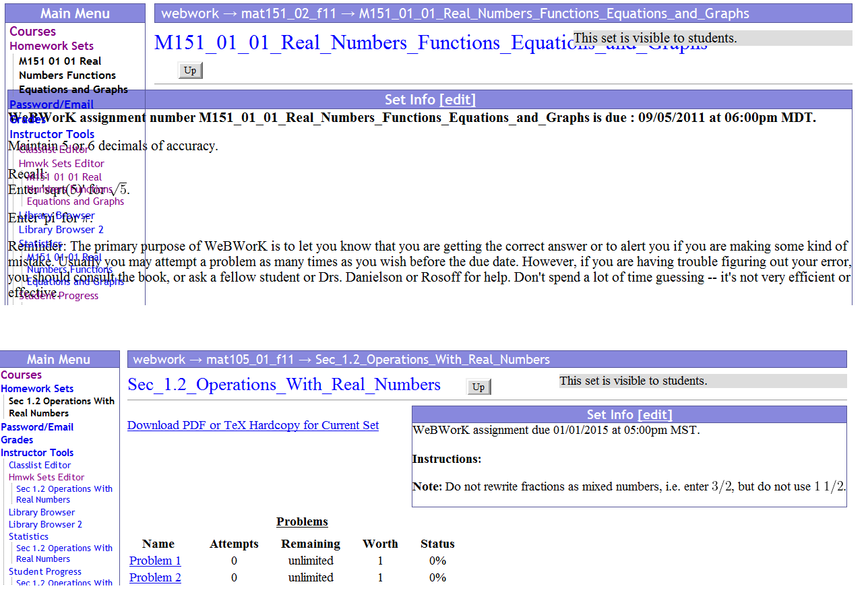Open Student Progress in the mat105 page sidebar
Screen dimensions: 868x603
coord(45,571)
